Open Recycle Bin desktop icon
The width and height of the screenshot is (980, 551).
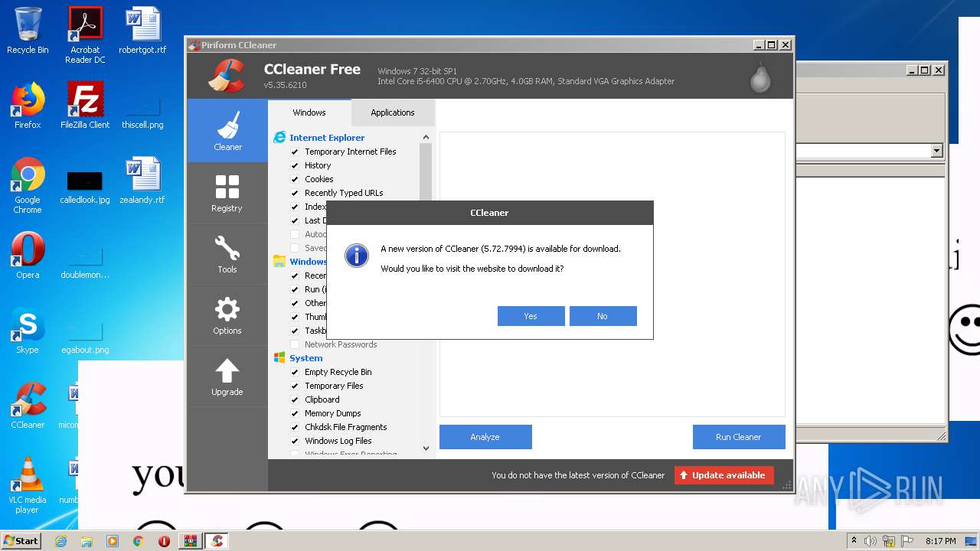click(28, 31)
